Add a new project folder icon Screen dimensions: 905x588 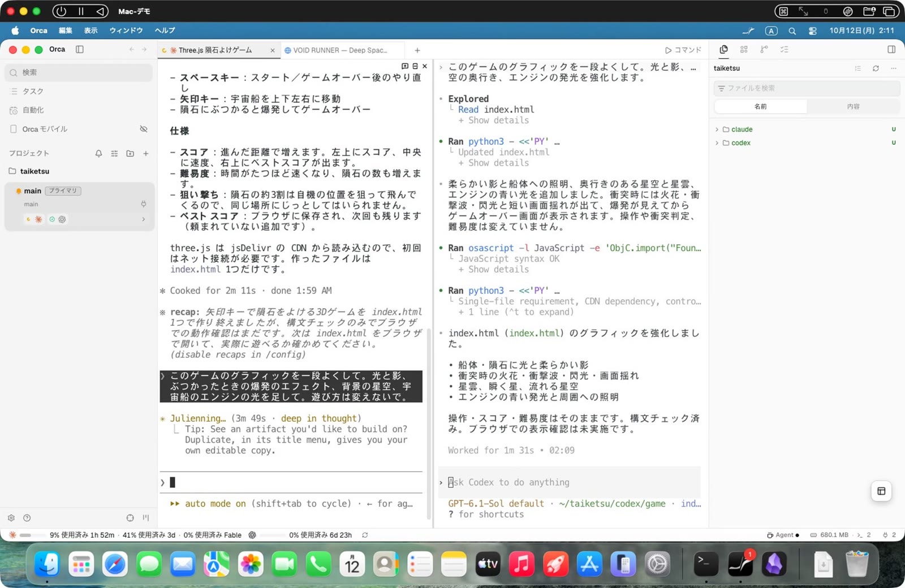pyautogui.click(x=130, y=153)
